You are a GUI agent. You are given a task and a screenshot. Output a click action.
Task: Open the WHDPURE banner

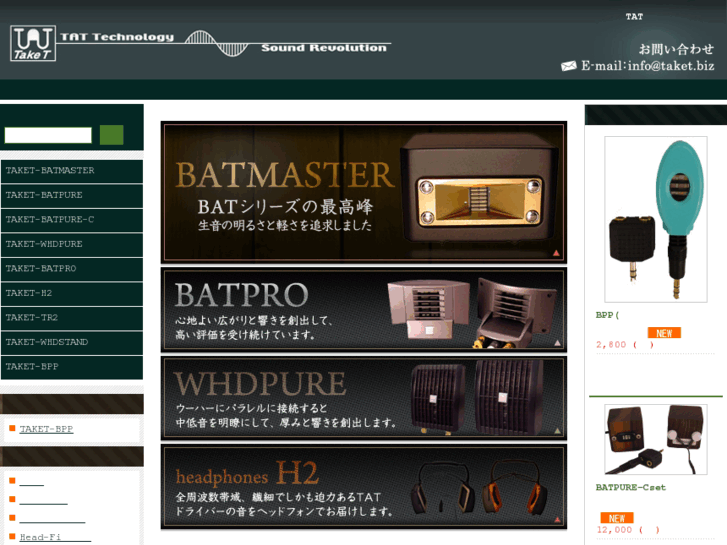tap(364, 398)
